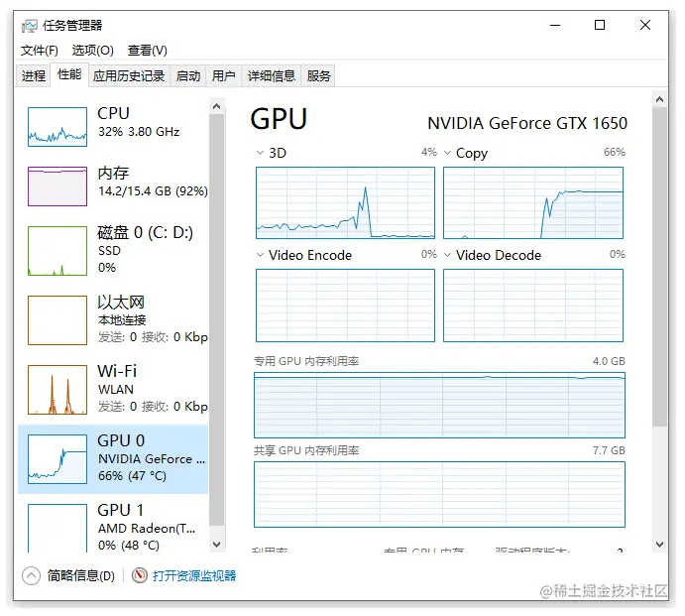Open the 服务 tab
The height and width of the screenshot is (616, 685).
pyautogui.click(x=318, y=76)
